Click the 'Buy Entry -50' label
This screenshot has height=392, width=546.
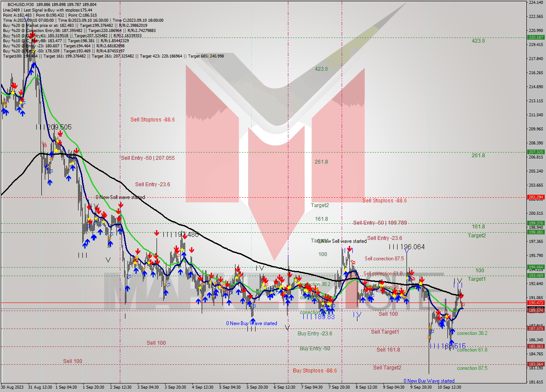tap(315, 348)
